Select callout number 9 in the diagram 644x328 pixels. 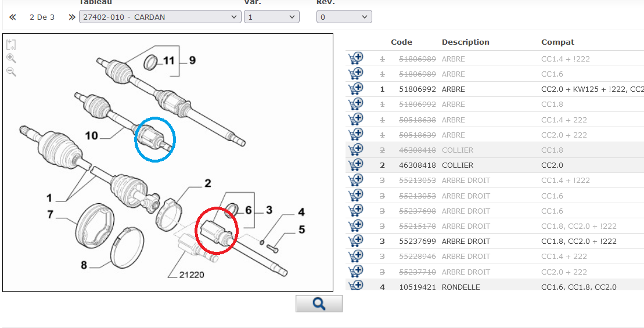[x=192, y=61]
